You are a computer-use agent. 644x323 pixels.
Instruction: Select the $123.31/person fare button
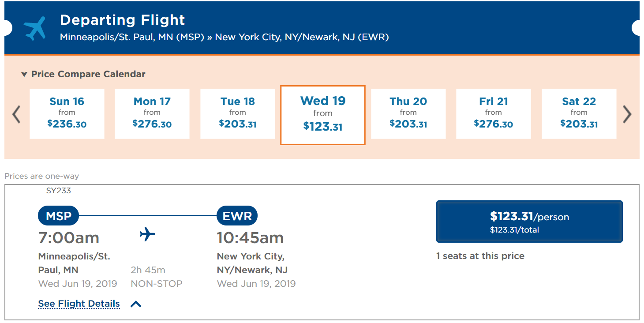tap(529, 222)
